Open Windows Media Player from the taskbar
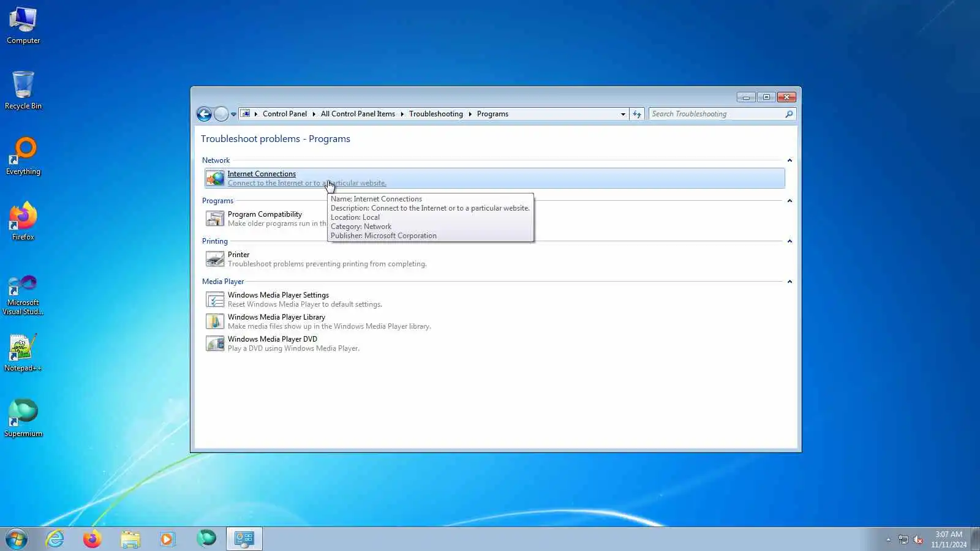Image resolution: width=980 pixels, height=551 pixels. [x=167, y=539]
